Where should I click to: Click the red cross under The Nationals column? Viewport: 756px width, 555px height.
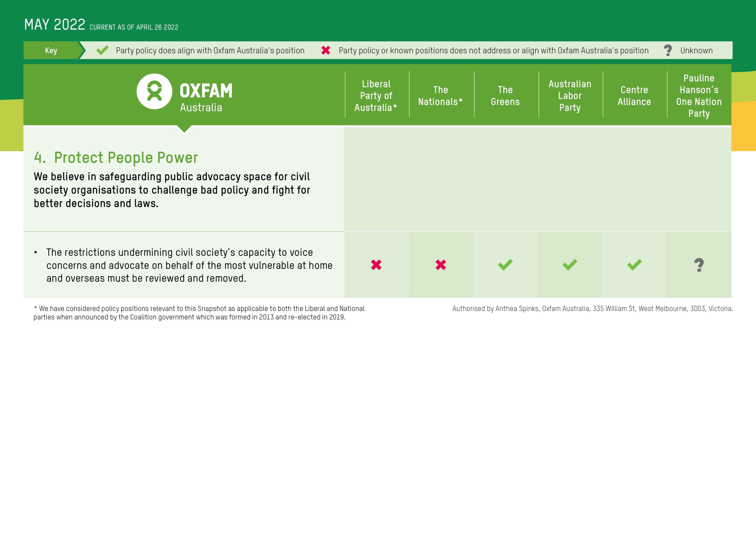point(441,265)
